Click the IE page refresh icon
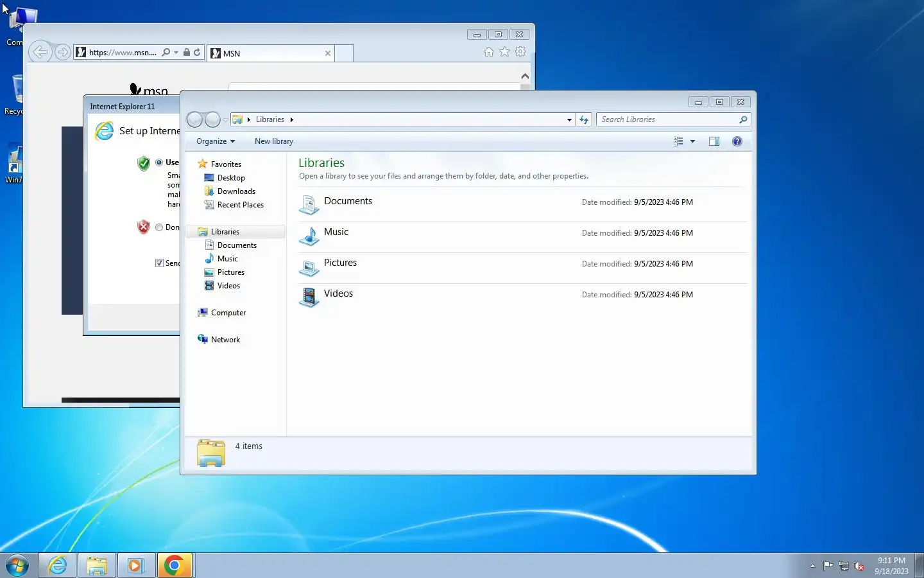 click(197, 53)
